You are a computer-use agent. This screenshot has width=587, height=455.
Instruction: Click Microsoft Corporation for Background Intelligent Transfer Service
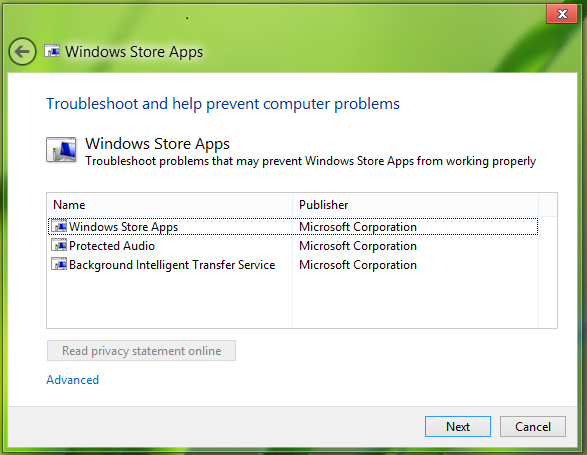(x=358, y=265)
